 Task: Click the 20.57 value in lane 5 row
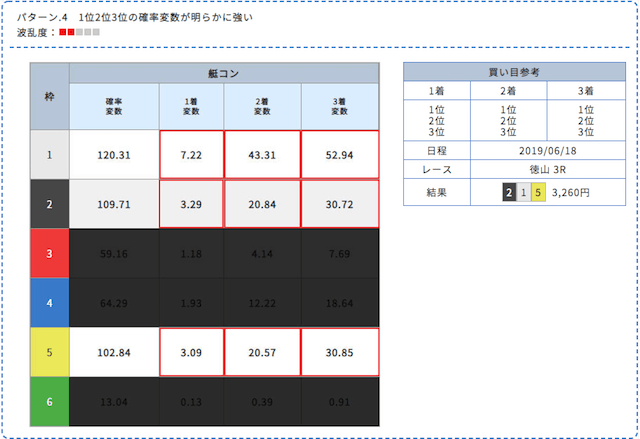tap(262, 353)
